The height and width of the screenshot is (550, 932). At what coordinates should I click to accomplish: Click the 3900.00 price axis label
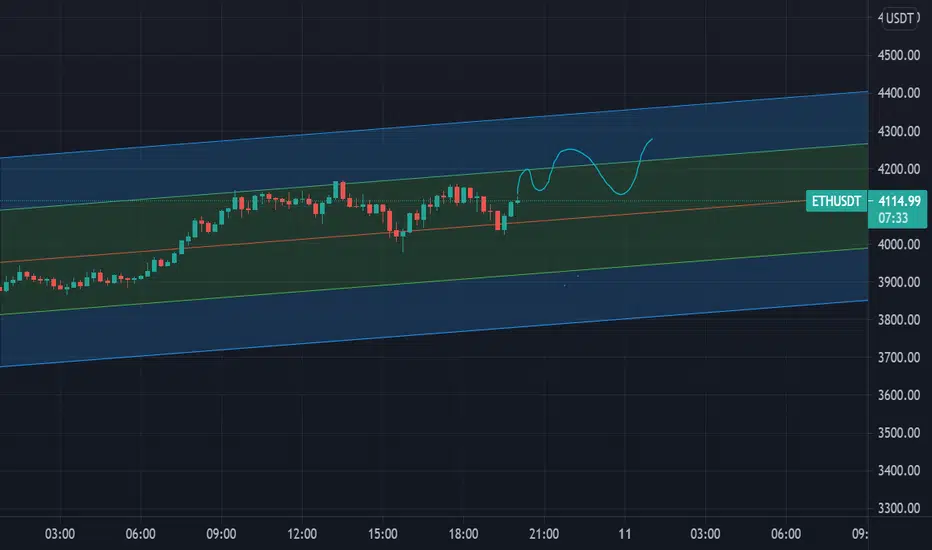coord(899,282)
